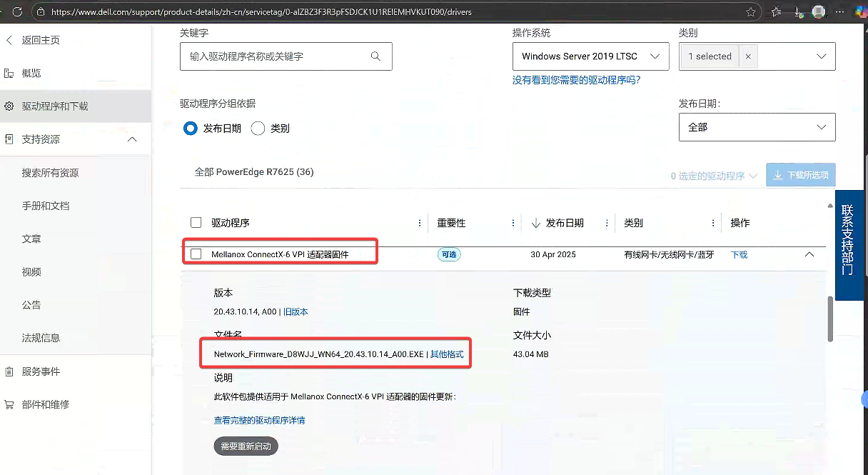This screenshot has width=868, height=475.
Task: Click the lock icon in address bar
Action: click(41, 12)
